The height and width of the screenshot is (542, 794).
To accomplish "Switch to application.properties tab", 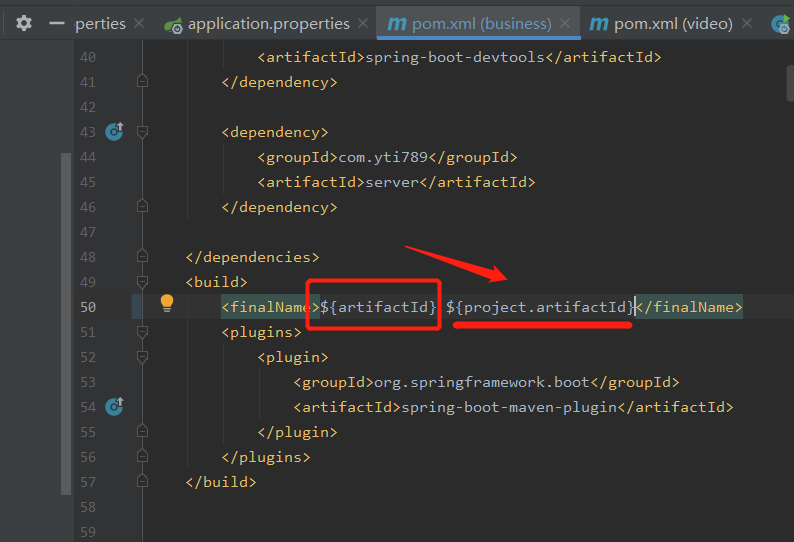I will coord(268,24).
